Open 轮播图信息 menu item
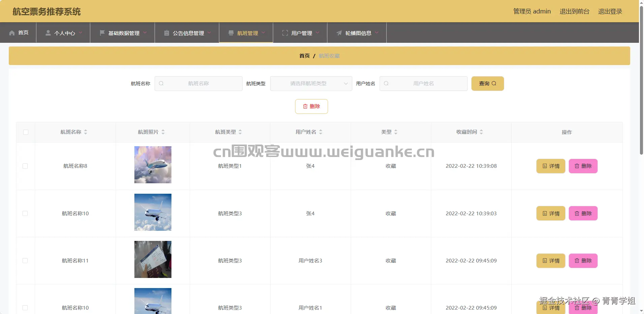The height and width of the screenshot is (314, 644). click(357, 33)
